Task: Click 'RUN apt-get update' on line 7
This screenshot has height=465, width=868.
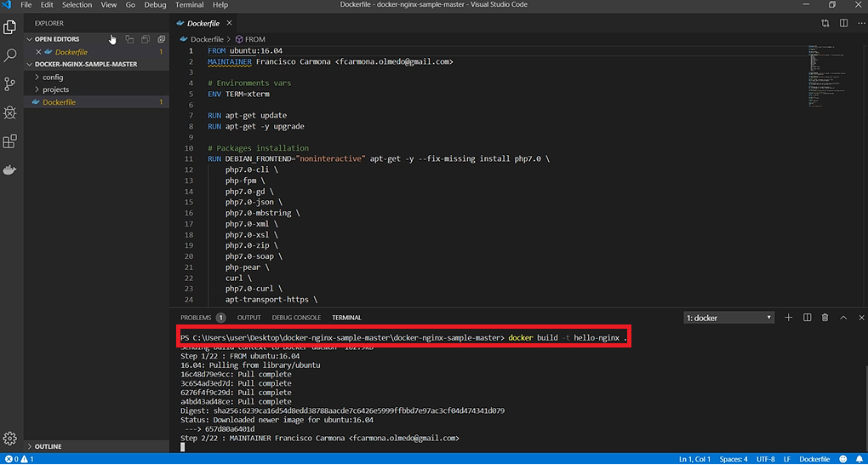Action: (248, 115)
